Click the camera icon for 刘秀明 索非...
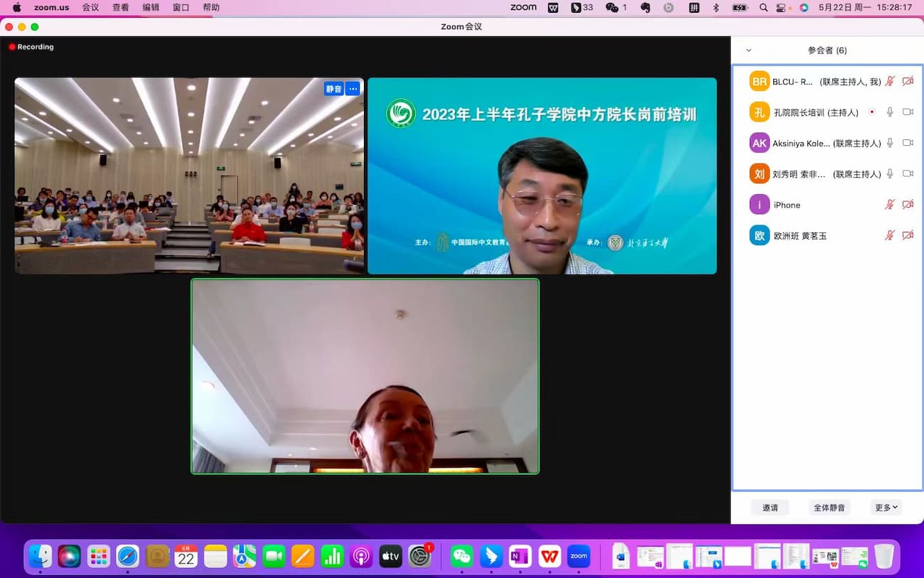The image size is (924, 578). [x=908, y=173]
